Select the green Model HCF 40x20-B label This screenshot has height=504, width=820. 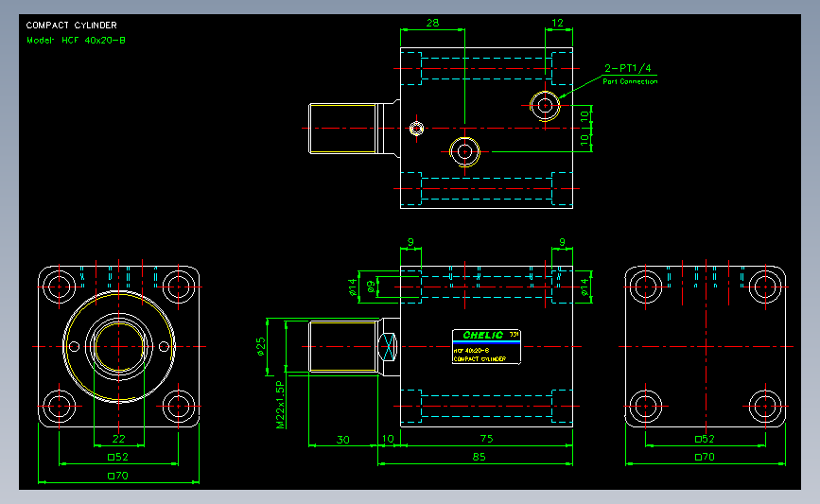point(76,41)
